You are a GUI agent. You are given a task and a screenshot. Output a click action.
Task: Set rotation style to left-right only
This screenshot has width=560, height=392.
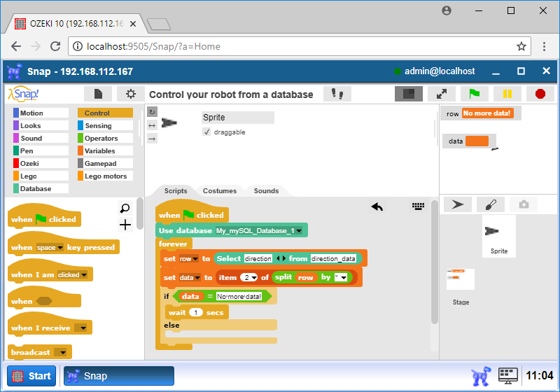152,125
